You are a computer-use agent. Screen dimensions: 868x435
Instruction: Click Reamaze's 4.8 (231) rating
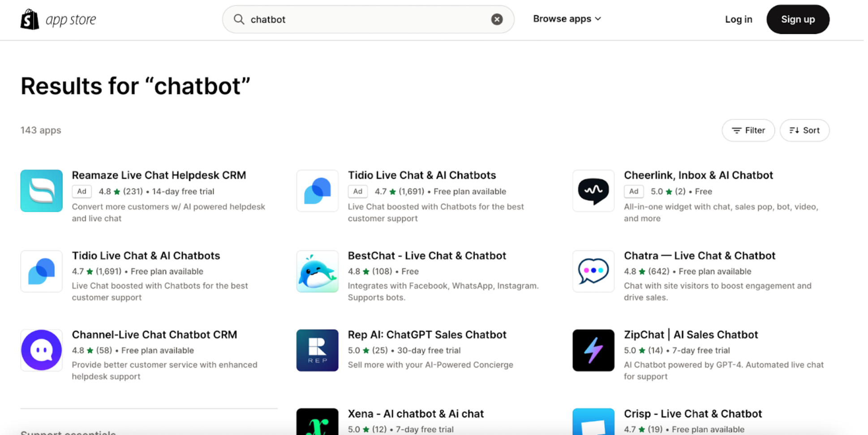(x=120, y=192)
